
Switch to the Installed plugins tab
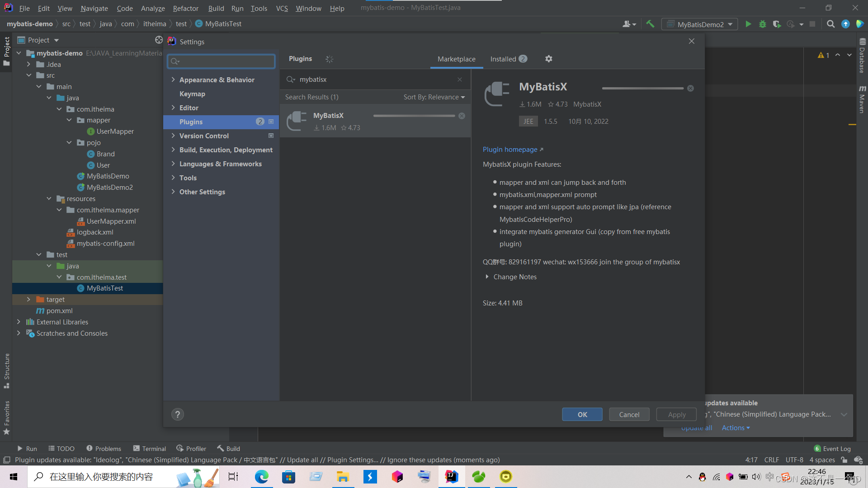[509, 59]
